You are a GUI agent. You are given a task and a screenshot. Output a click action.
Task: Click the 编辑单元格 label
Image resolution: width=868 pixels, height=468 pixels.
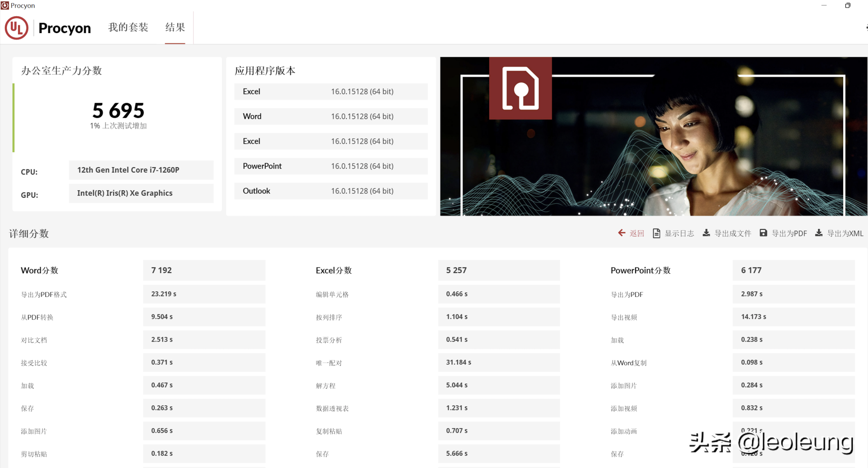(x=332, y=295)
